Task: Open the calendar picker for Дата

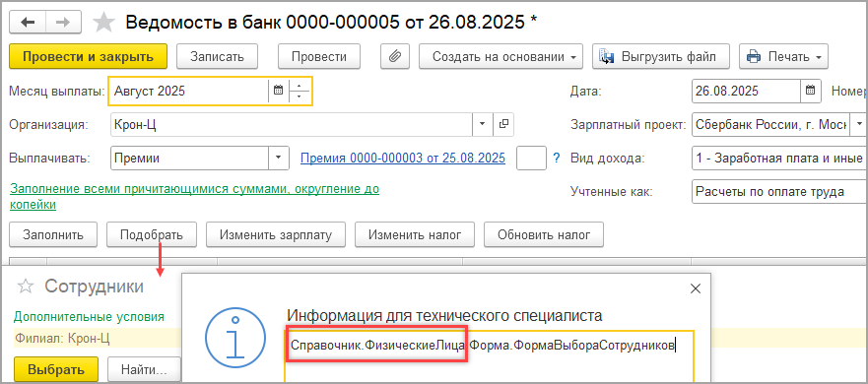Action: (811, 91)
